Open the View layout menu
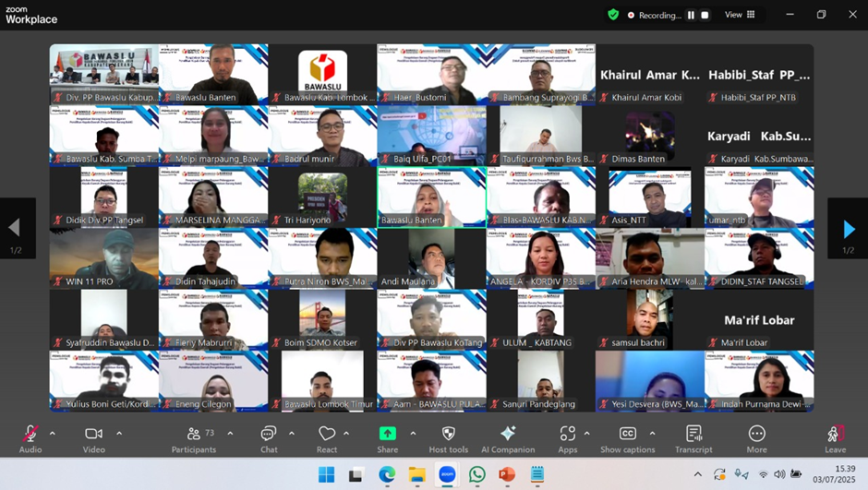The width and height of the screenshot is (868, 490). 740,15
